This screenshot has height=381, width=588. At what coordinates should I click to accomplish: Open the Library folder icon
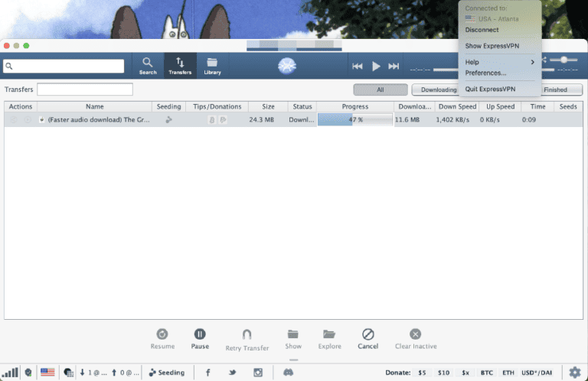(x=212, y=66)
